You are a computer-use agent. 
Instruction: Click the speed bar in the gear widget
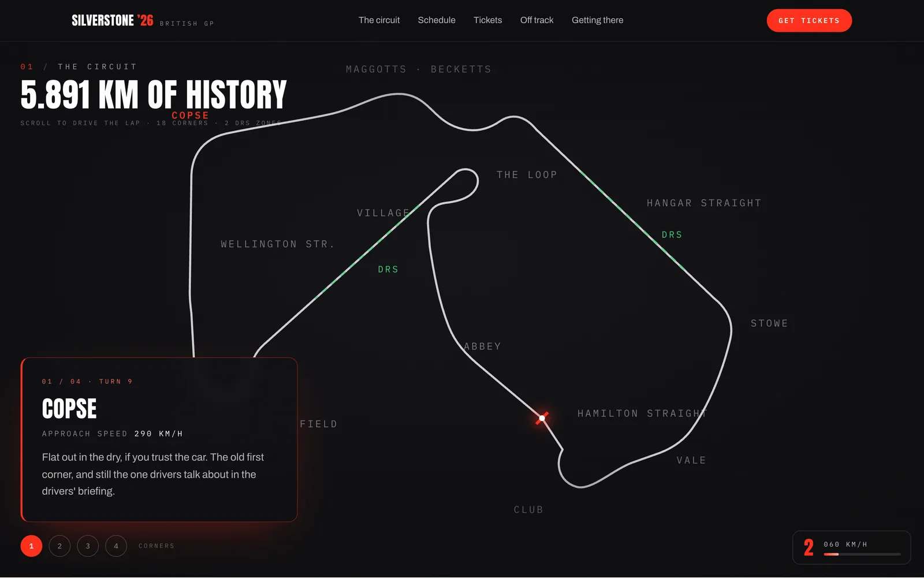(x=862, y=554)
